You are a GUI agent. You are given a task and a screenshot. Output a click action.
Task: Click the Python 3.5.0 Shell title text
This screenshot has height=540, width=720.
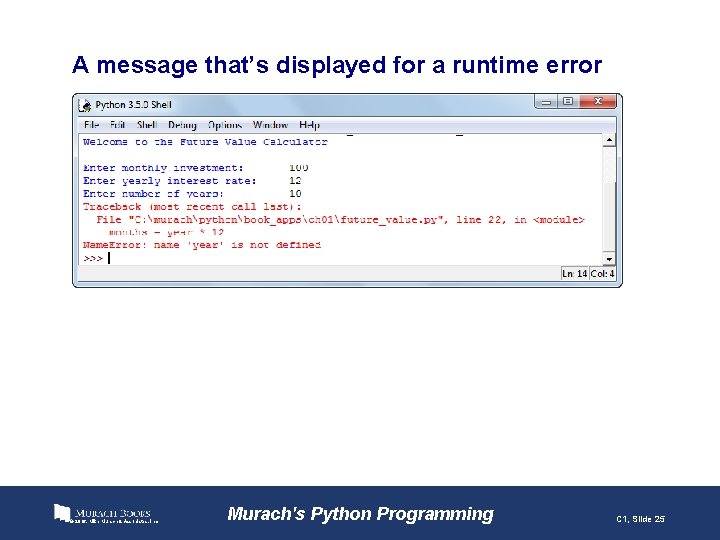click(x=134, y=105)
